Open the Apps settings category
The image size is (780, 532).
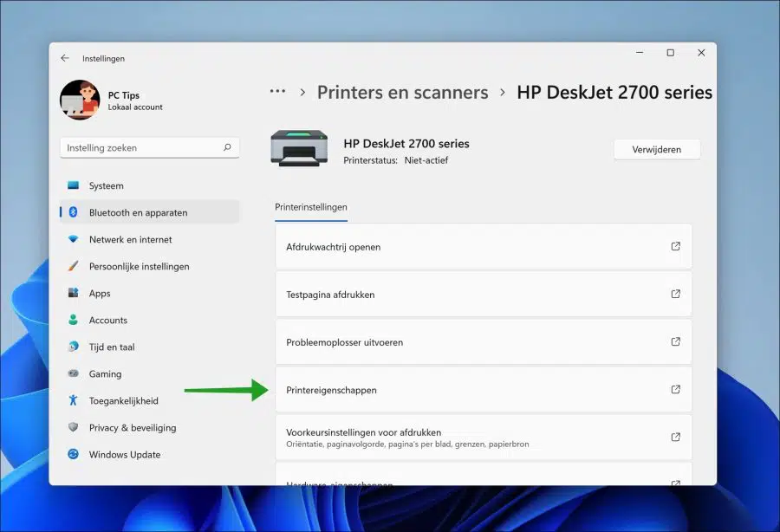pyautogui.click(x=149, y=293)
